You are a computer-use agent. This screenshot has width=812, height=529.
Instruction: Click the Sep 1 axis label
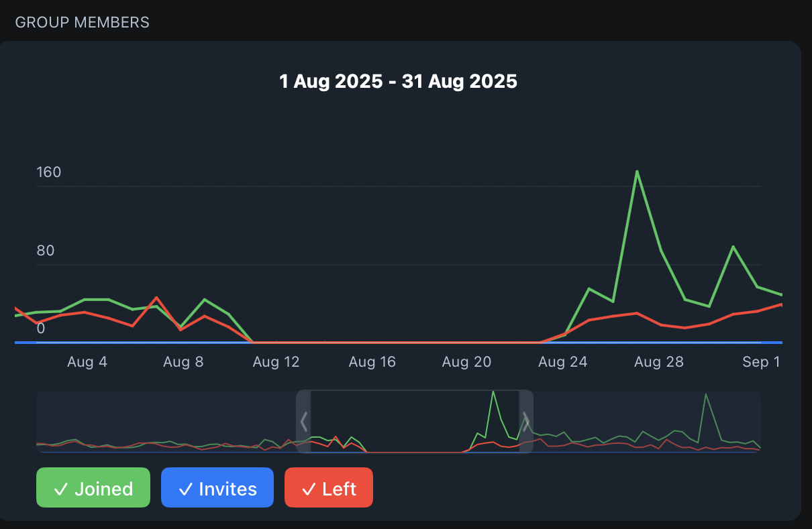pos(761,362)
